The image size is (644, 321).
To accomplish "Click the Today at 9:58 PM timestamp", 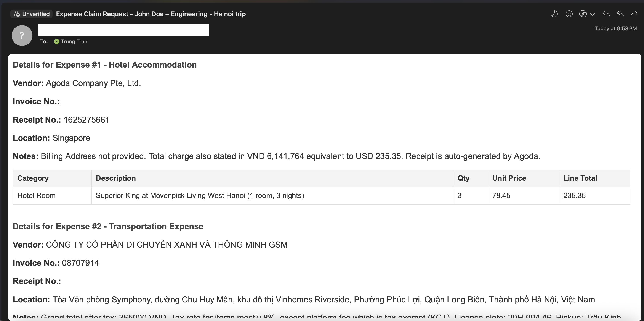I will click(615, 29).
